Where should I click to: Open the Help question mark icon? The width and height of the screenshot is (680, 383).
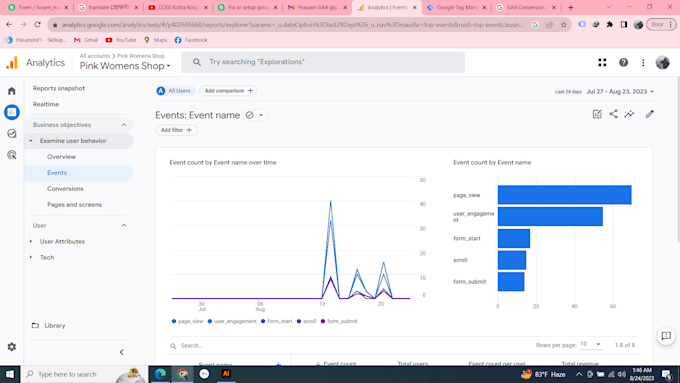click(623, 63)
